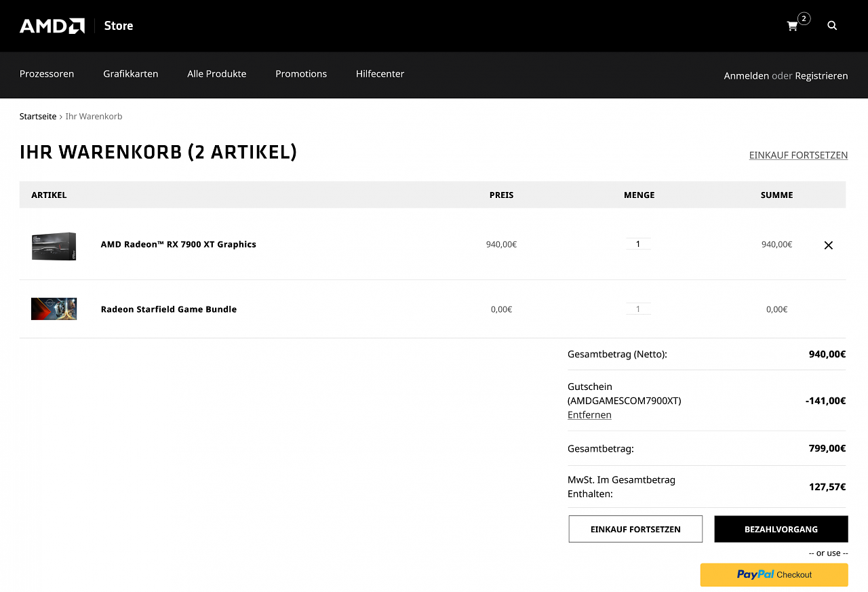Click the AMD logo

52,26
